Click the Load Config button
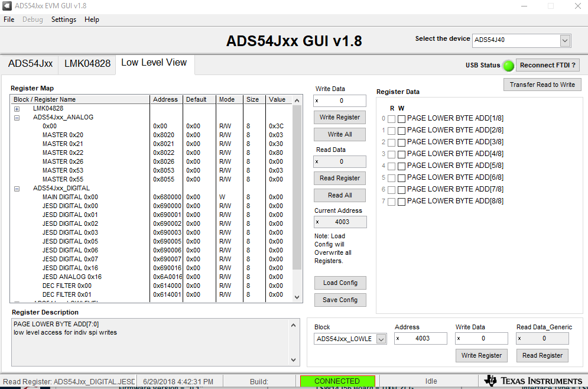 coord(340,283)
